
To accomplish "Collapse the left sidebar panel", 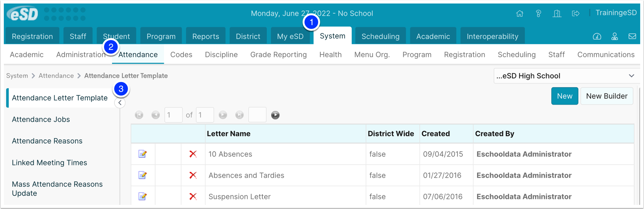I will (120, 103).
